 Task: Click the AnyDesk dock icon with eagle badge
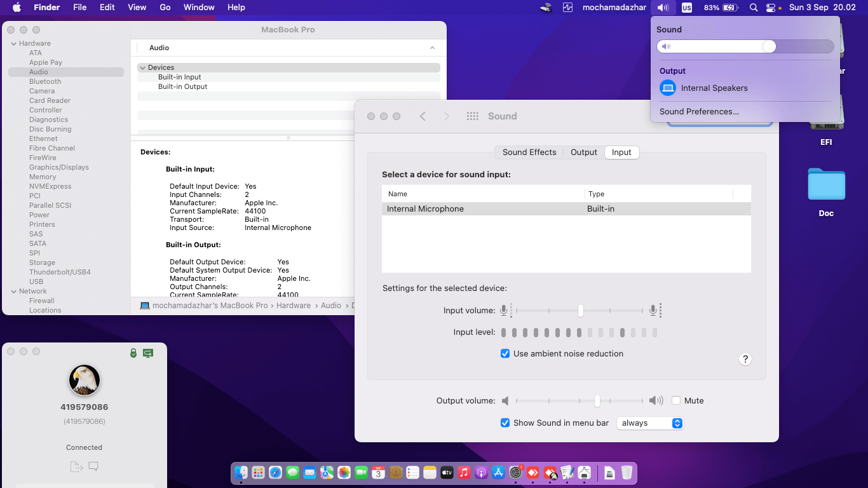(x=550, y=473)
